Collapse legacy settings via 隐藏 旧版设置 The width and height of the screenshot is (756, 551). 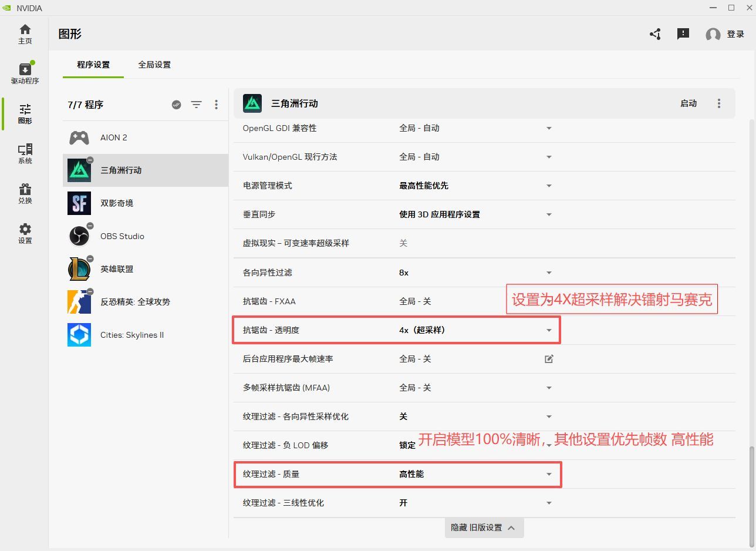click(484, 528)
